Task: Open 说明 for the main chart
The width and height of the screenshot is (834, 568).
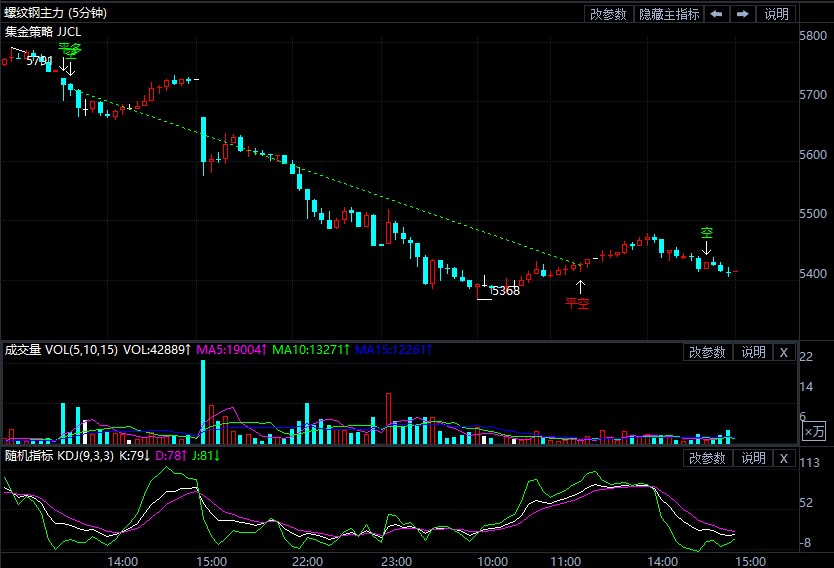Action: tap(776, 14)
